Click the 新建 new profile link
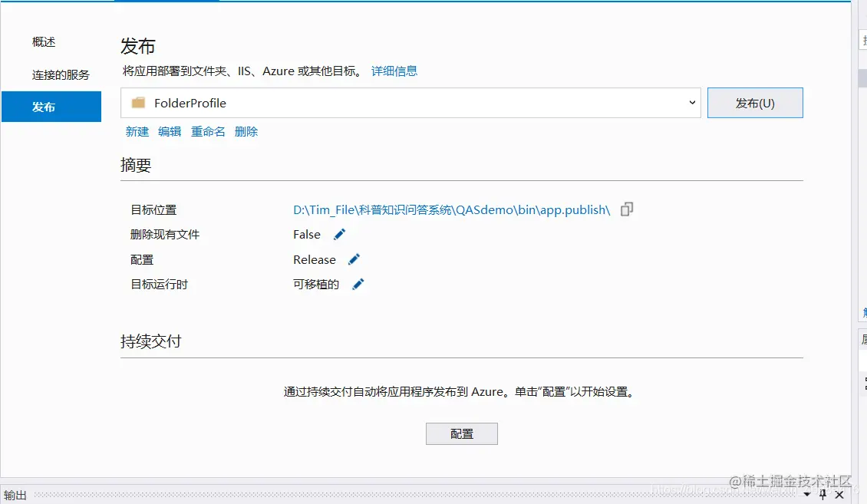The height and width of the screenshot is (504, 867). click(137, 131)
